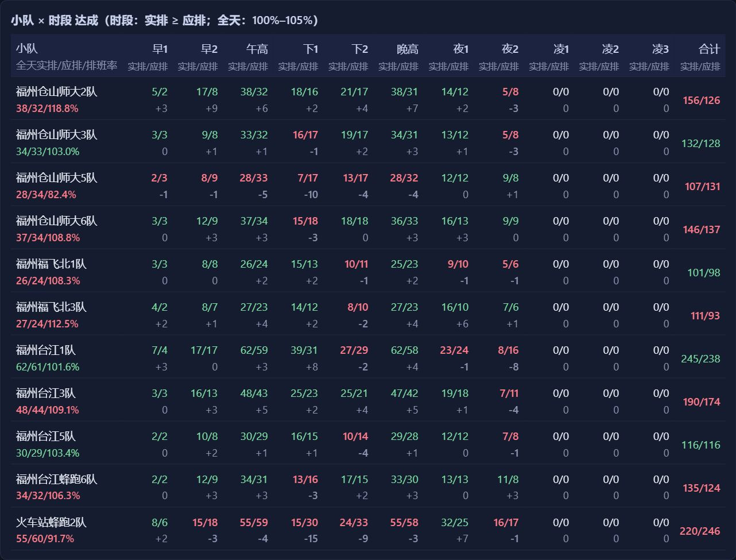Click the 111/93 total cell
Screen dimensions: 736x560
pos(705,315)
